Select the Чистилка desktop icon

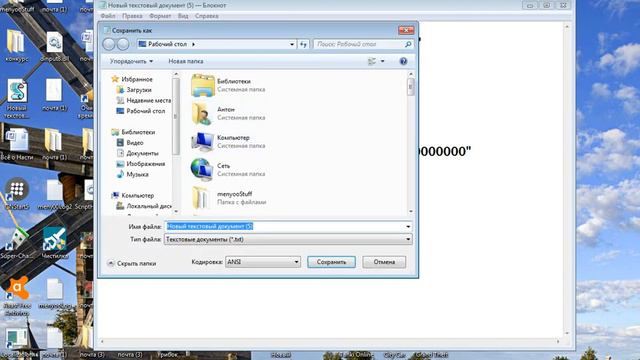(55, 243)
